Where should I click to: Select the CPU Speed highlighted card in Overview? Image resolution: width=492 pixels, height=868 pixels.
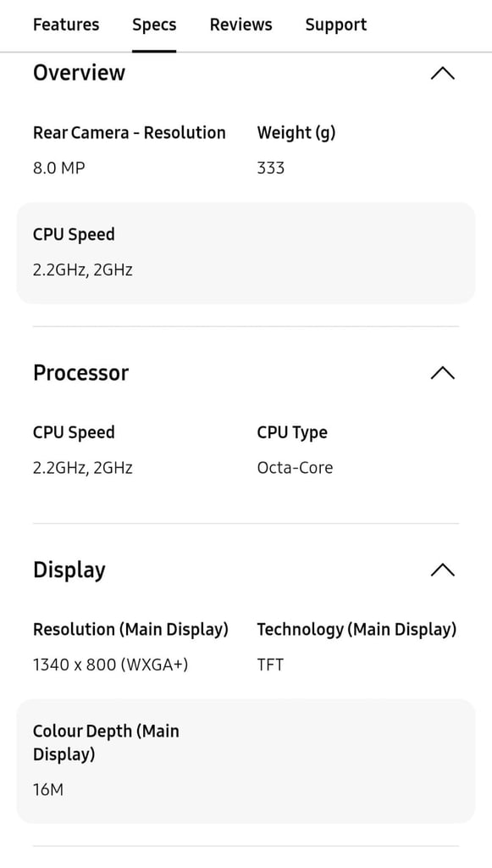click(x=246, y=253)
